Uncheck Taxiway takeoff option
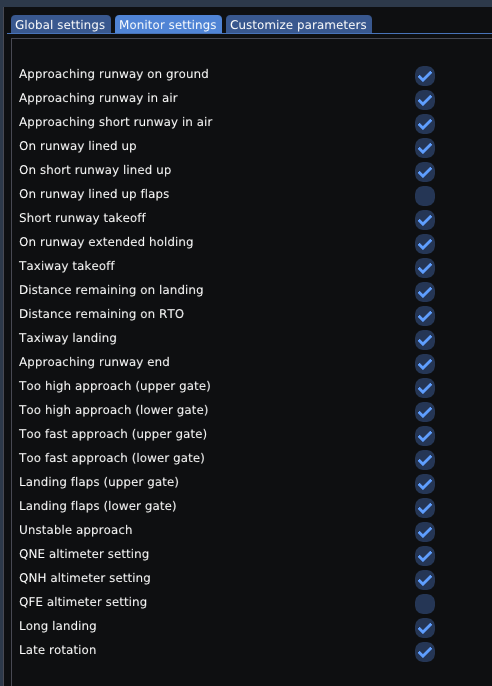Viewport: 492px width, 686px height. (x=425, y=268)
